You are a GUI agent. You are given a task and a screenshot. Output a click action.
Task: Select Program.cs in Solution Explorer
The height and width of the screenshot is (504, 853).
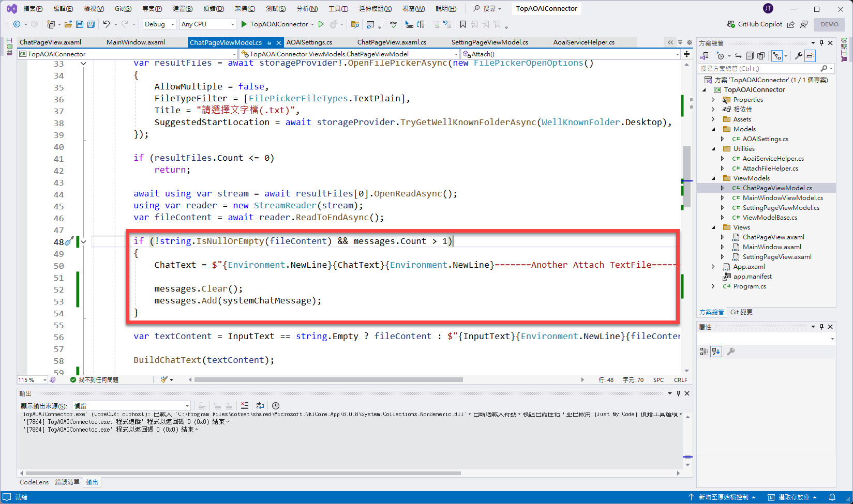coord(750,286)
